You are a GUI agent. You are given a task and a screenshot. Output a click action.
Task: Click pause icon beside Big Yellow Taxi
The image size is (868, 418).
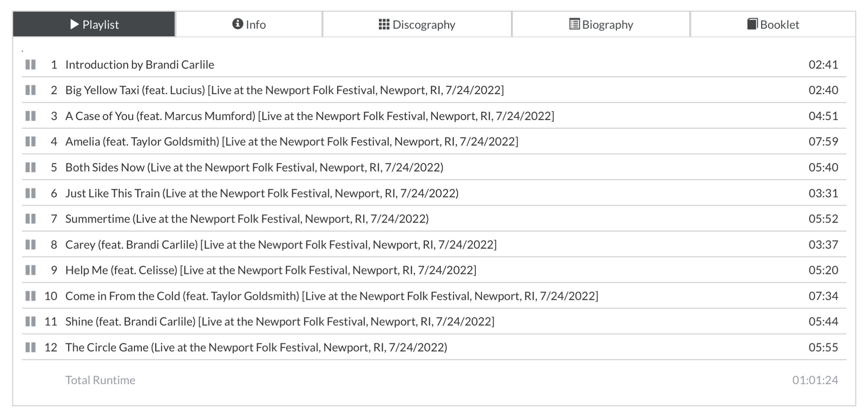(31, 90)
